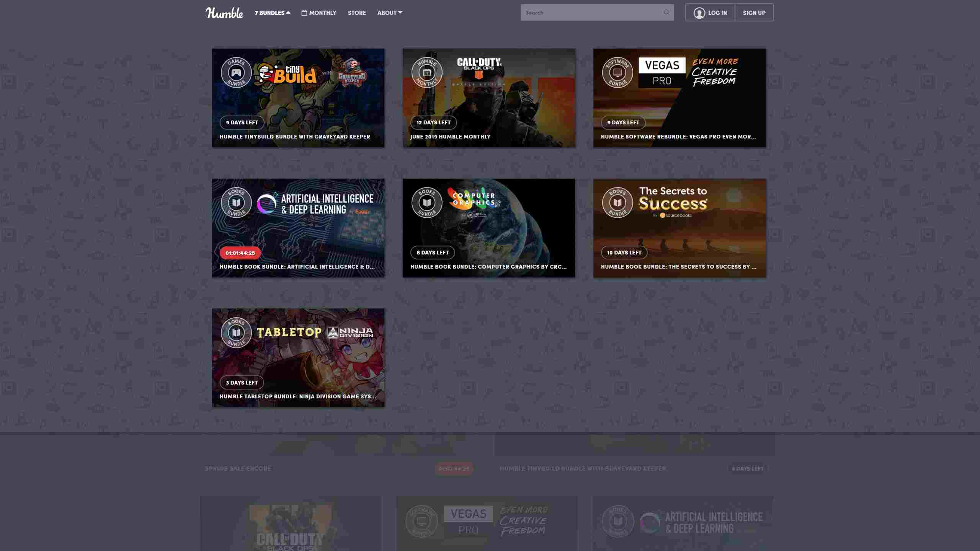Image resolution: width=980 pixels, height=551 pixels.
Task: Click the '8 DAYS LEFT' label
Action: point(433,253)
